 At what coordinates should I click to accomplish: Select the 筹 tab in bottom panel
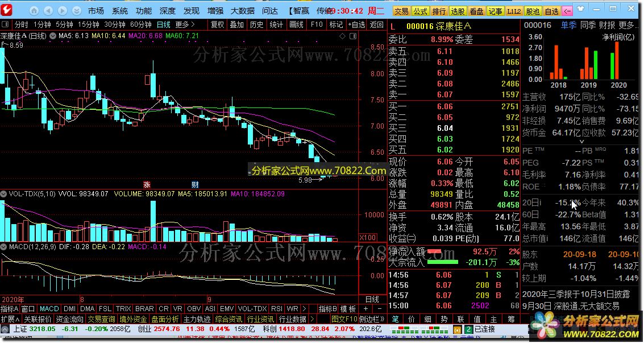(511, 319)
